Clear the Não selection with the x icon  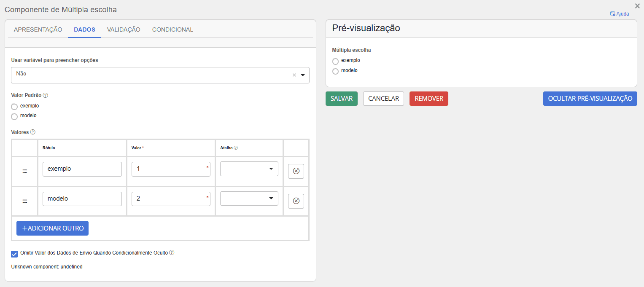[x=294, y=75]
